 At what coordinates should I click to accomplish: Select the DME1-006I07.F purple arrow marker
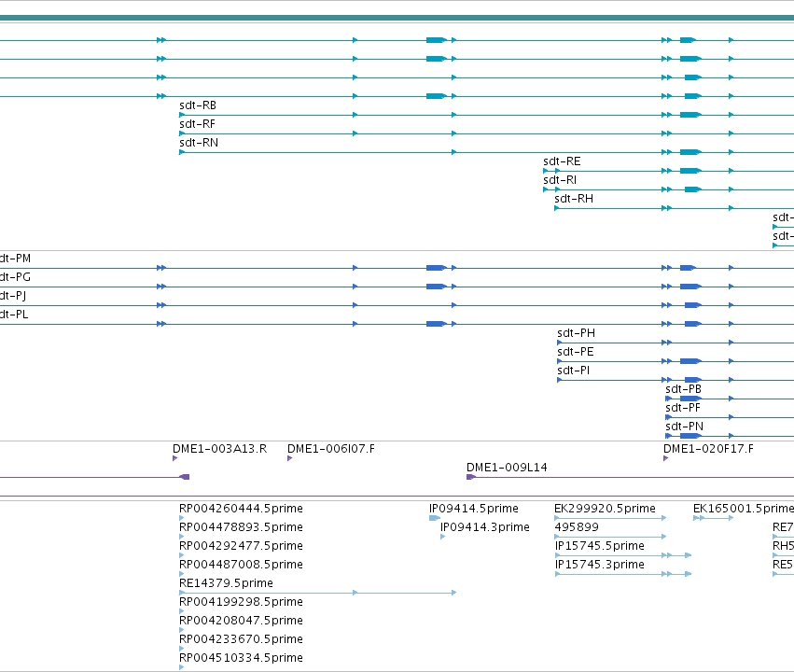coord(289,458)
